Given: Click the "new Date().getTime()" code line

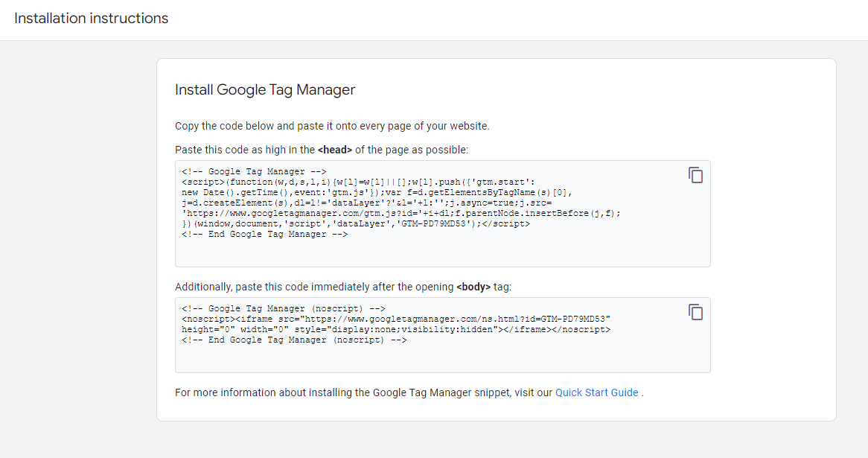Looking at the screenshot, I should 246,192.
